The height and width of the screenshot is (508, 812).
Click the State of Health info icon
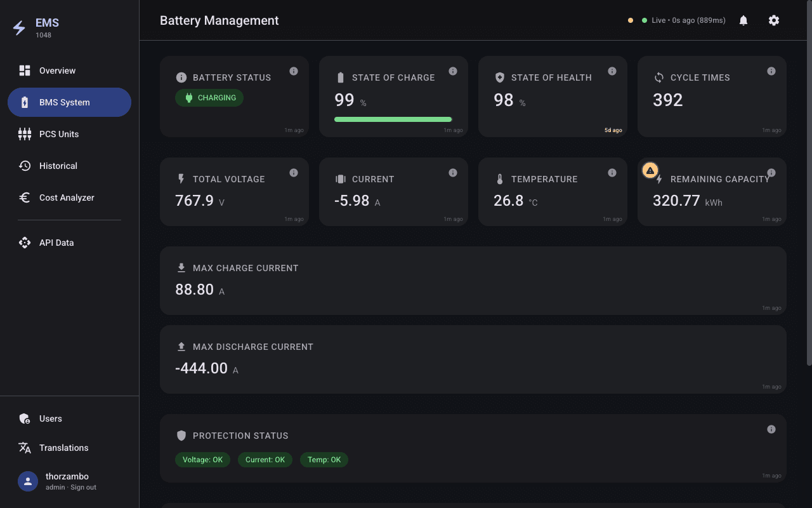coord(612,71)
